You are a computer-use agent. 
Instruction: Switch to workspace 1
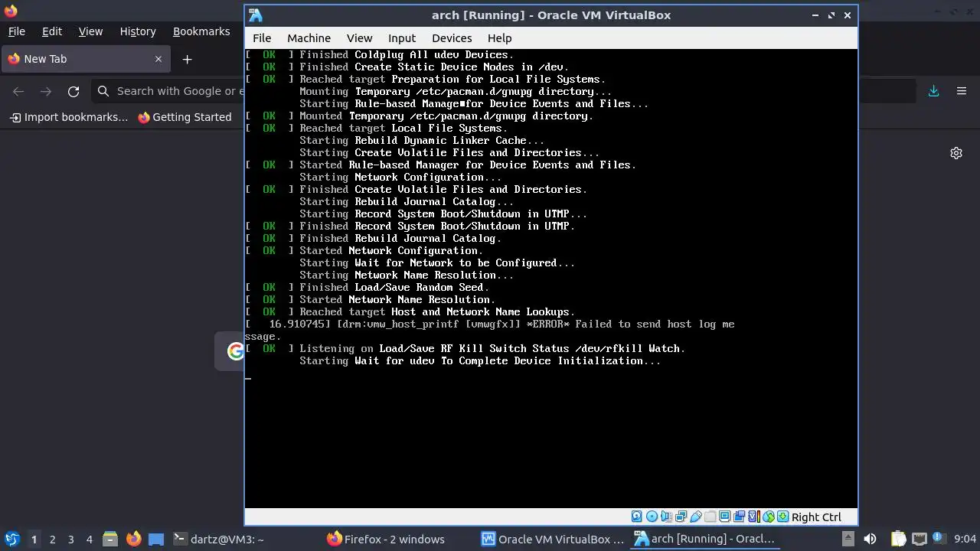[34, 539]
